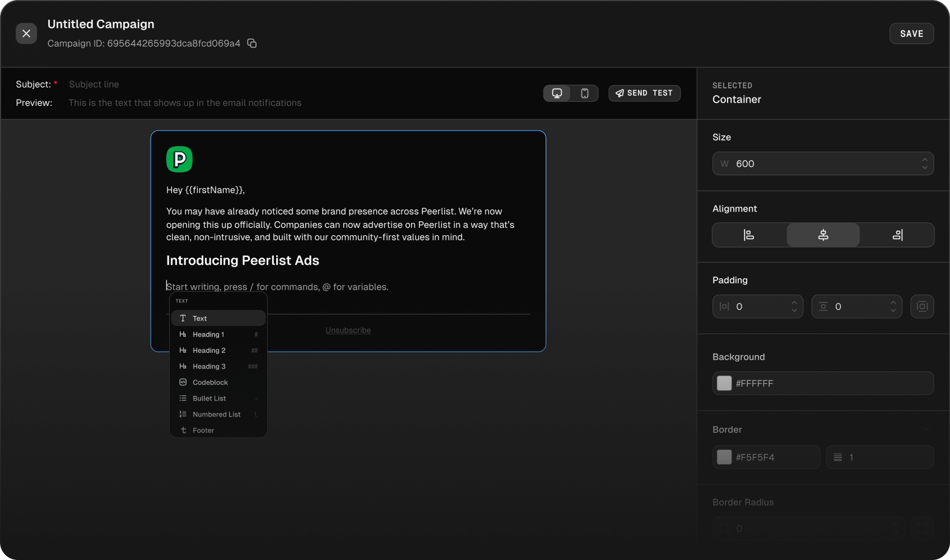Open the Background color swatch
This screenshot has height=560, width=950.
(x=724, y=384)
